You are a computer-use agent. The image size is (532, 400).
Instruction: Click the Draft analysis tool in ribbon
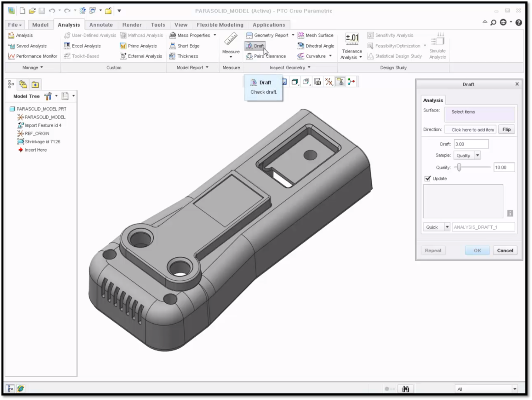click(x=255, y=46)
